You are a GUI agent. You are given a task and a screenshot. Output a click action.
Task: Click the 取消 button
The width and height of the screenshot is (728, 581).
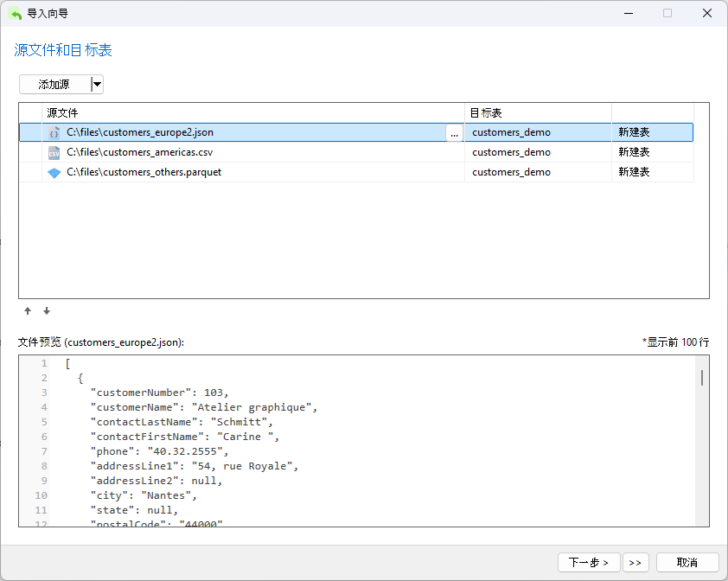[687, 563]
